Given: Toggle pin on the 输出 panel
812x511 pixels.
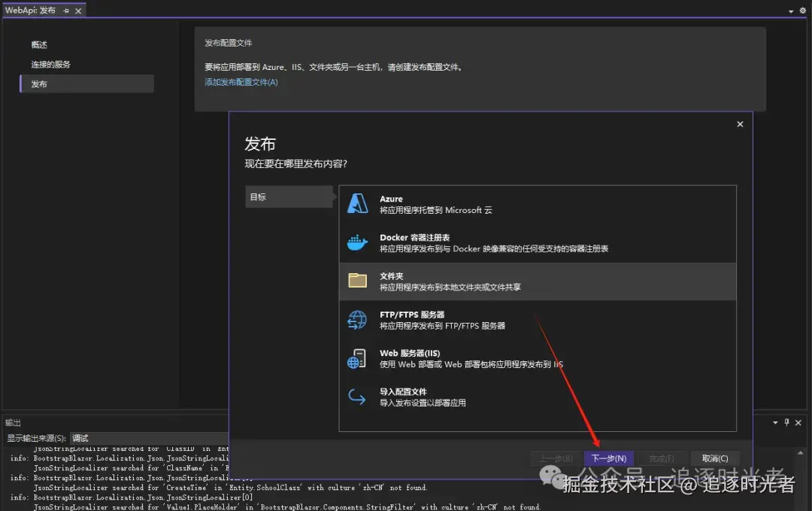Looking at the screenshot, I should click(x=786, y=422).
